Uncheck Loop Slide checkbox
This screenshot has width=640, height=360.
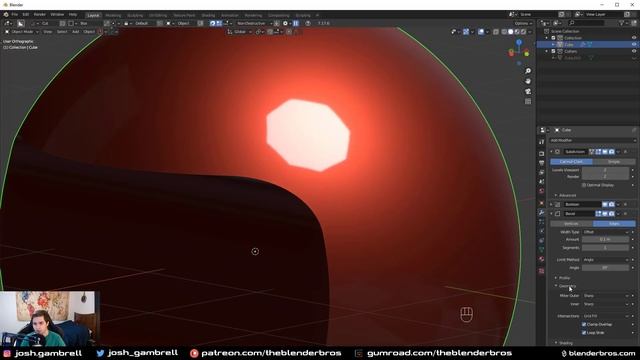(584, 333)
